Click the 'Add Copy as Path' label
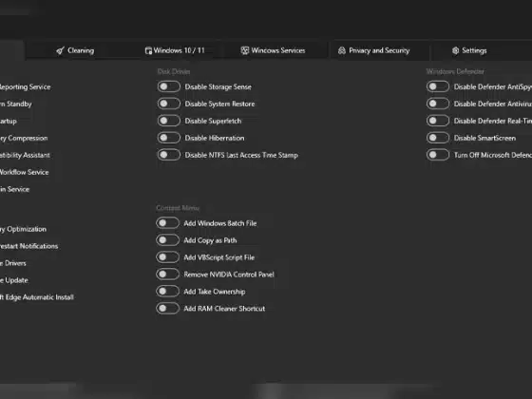This screenshot has height=399, width=532. click(210, 240)
